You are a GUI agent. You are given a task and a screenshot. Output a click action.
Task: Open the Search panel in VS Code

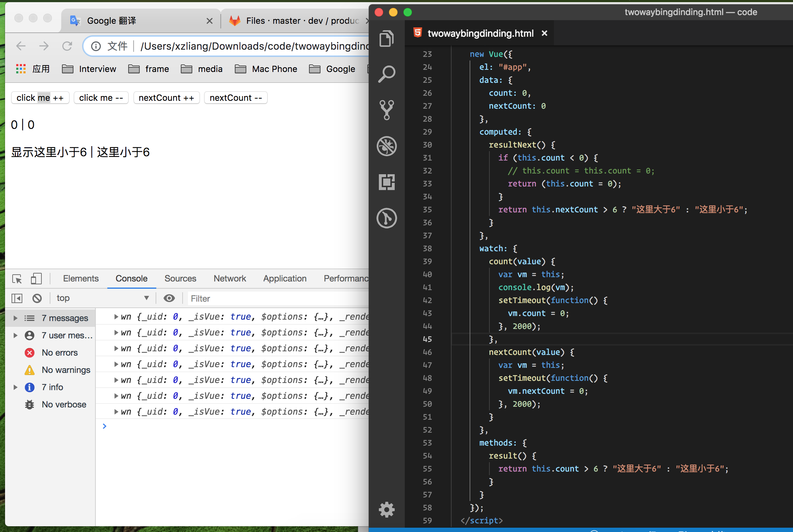click(x=386, y=74)
